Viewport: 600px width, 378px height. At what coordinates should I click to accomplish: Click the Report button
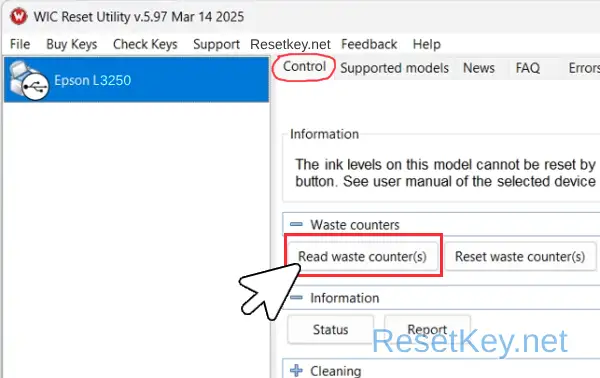click(427, 329)
